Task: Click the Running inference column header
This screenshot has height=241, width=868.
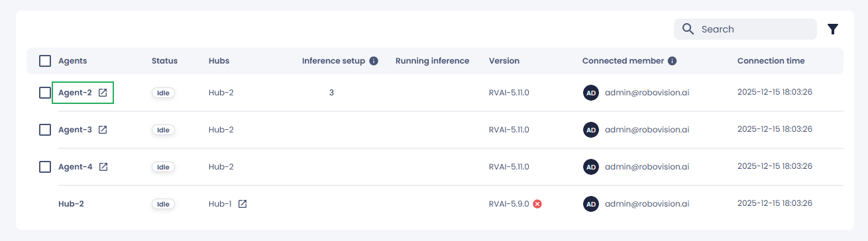Action: pos(432,61)
